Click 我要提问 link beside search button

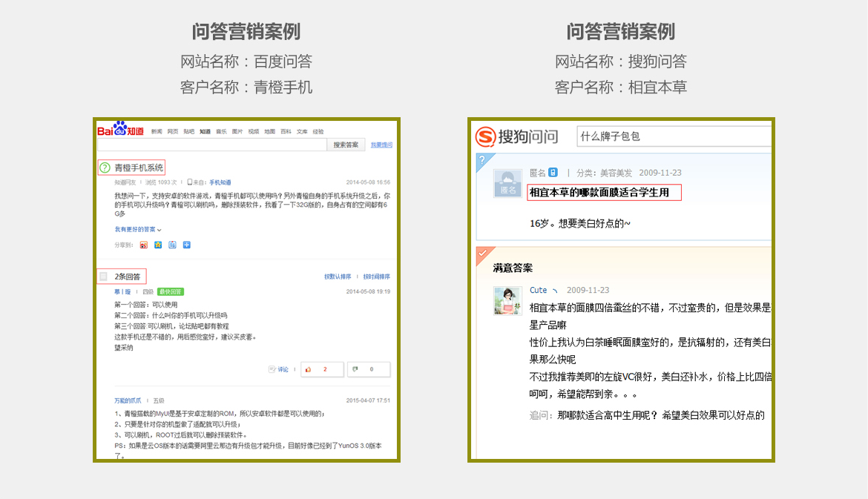(381, 145)
